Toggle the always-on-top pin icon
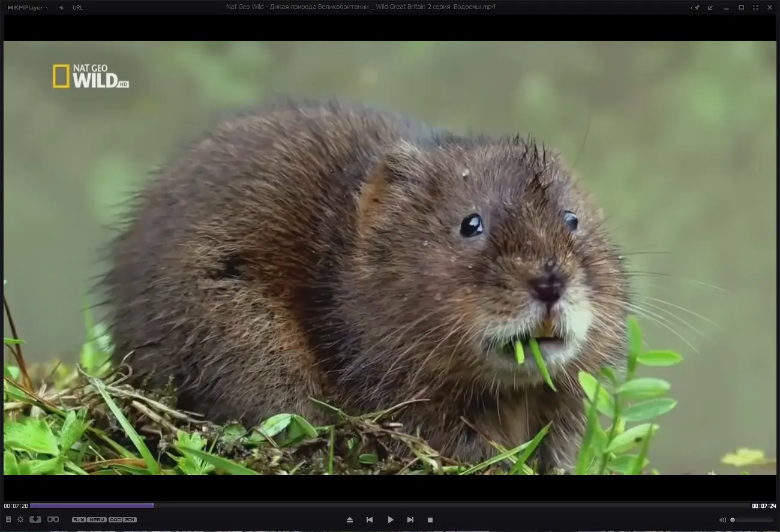Image resolution: width=780 pixels, height=532 pixels. 695,7
